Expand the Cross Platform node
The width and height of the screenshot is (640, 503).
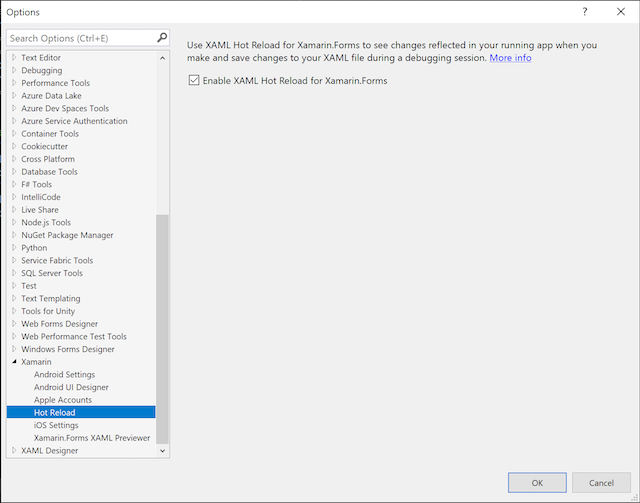tap(14, 159)
